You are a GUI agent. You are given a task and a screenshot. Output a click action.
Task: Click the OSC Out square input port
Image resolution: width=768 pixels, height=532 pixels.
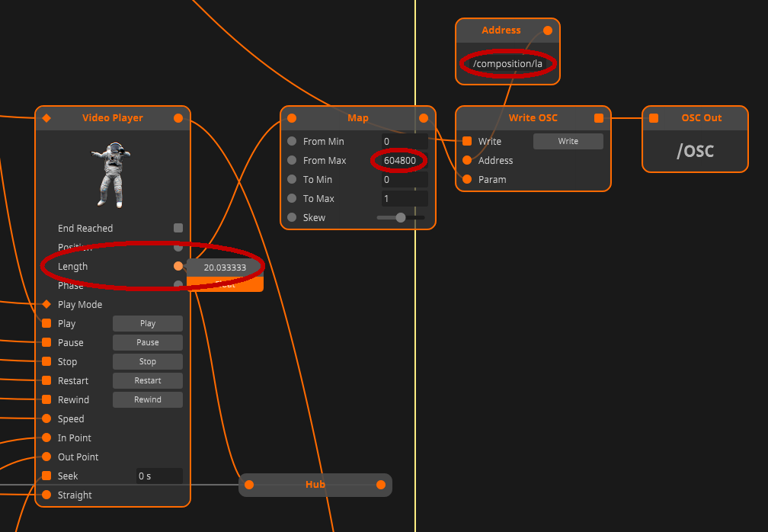654,118
